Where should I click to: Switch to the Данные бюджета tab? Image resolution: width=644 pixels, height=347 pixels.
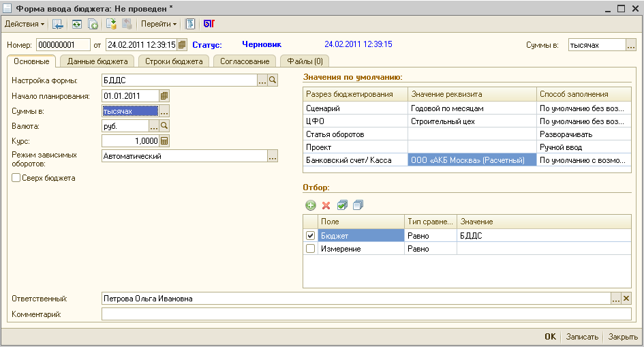pos(98,61)
